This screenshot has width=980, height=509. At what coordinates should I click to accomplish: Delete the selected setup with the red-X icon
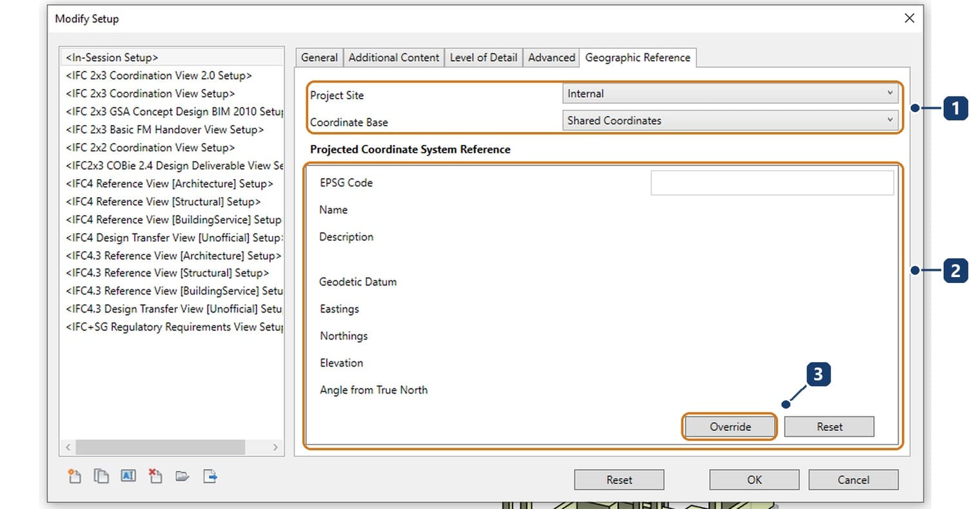tap(155, 476)
